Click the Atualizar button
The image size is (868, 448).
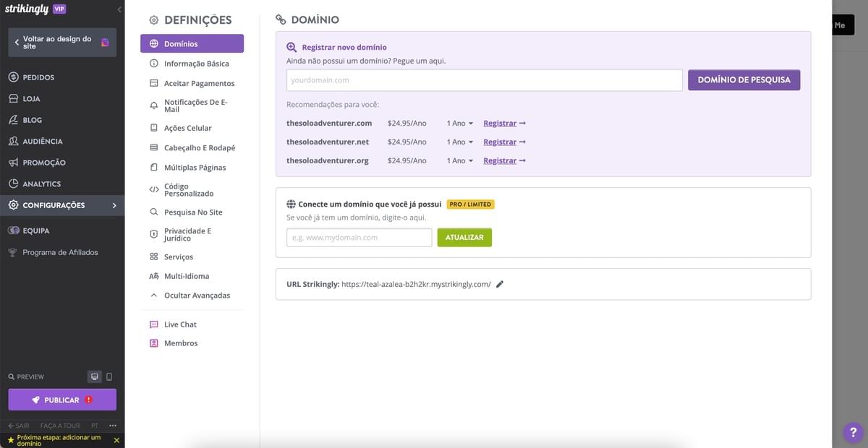click(464, 238)
